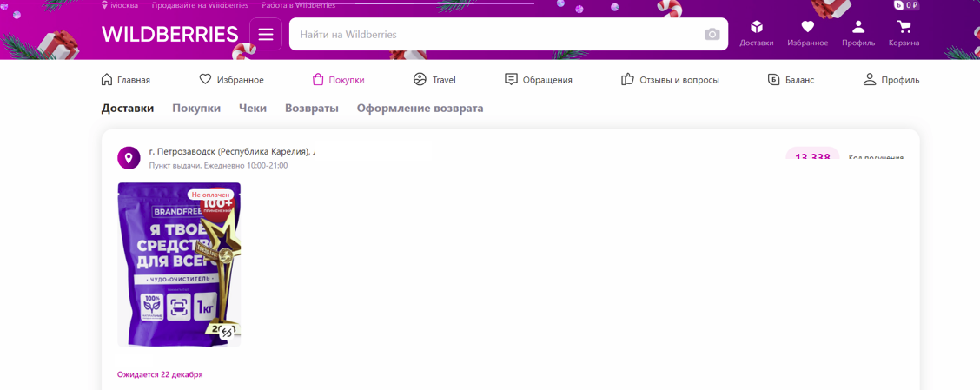Open Покупки in account menu
The image size is (980, 390).
click(338, 80)
